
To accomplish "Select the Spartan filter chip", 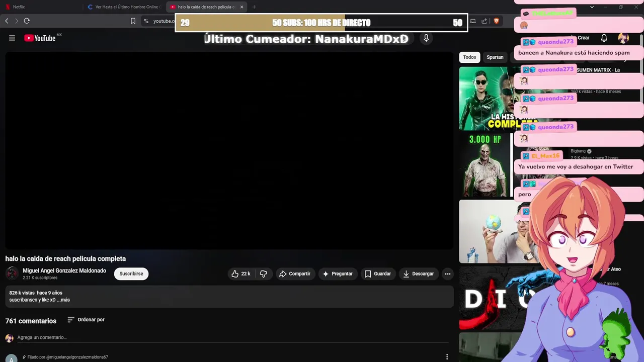I will click(x=495, y=57).
